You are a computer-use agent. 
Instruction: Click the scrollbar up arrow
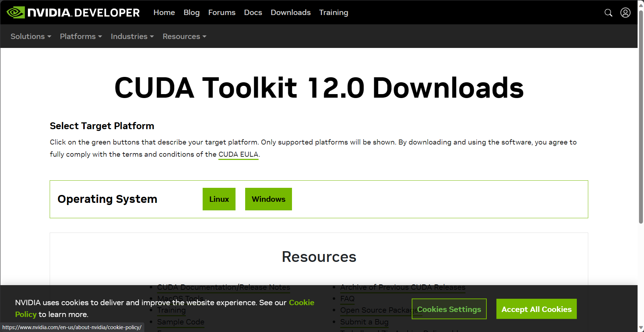641,5
